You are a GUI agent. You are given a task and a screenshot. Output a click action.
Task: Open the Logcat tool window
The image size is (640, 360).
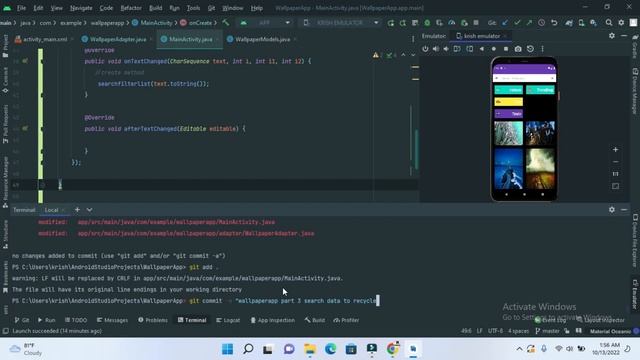(228, 320)
